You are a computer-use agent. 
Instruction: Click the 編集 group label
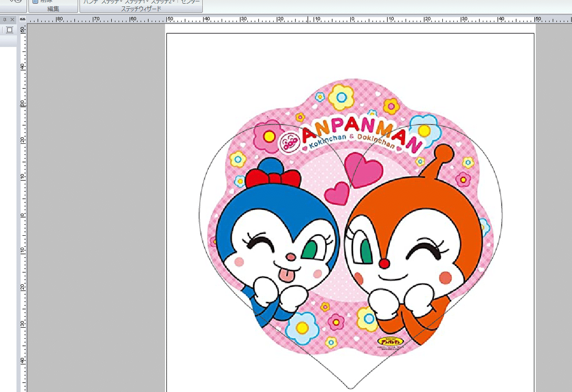53,9
